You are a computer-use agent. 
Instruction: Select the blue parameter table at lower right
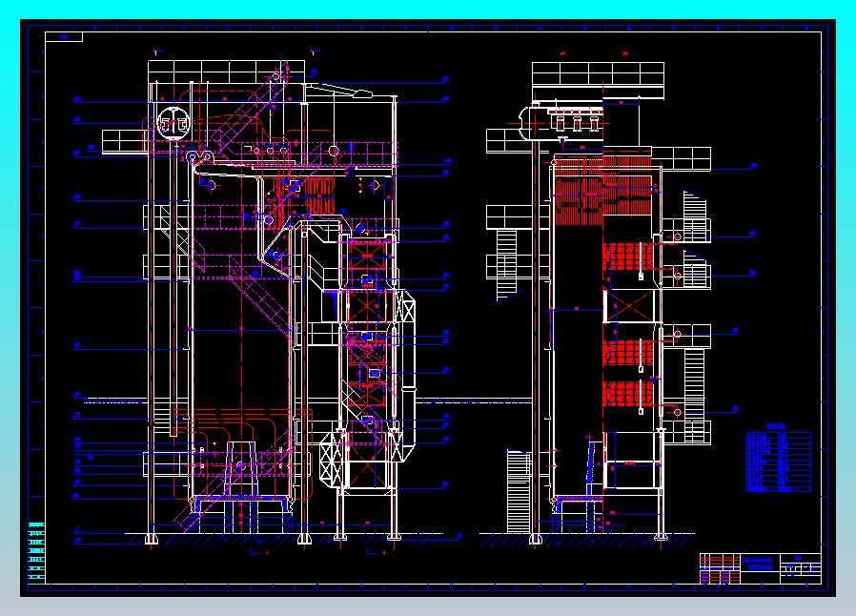point(779,462)
